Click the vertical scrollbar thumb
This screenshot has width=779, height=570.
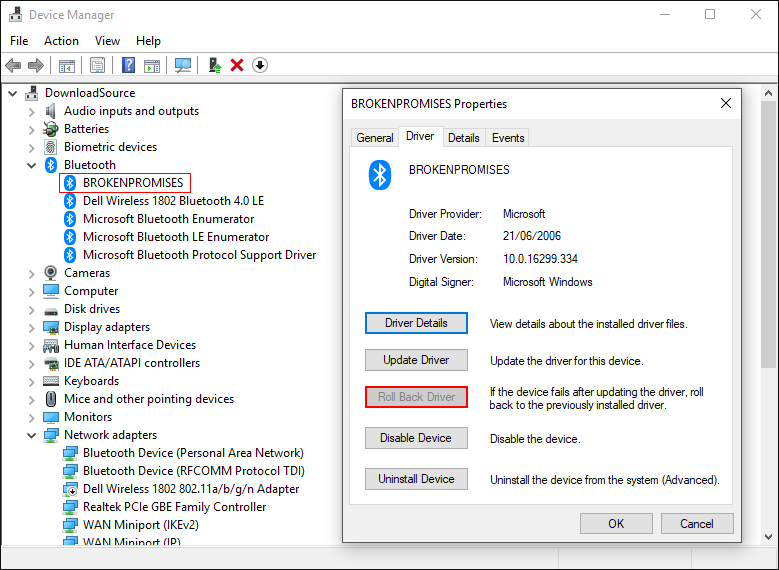pyautogui.click(x=768, y=235)
